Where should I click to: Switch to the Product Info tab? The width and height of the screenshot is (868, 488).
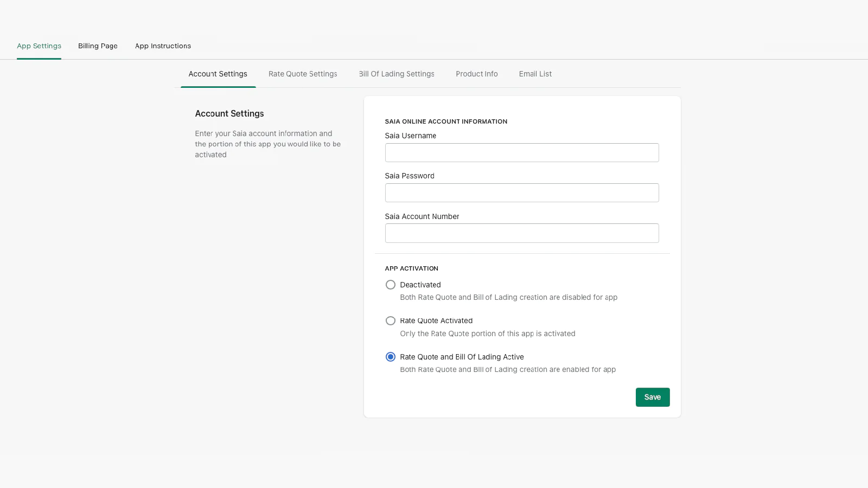[477, 74]
